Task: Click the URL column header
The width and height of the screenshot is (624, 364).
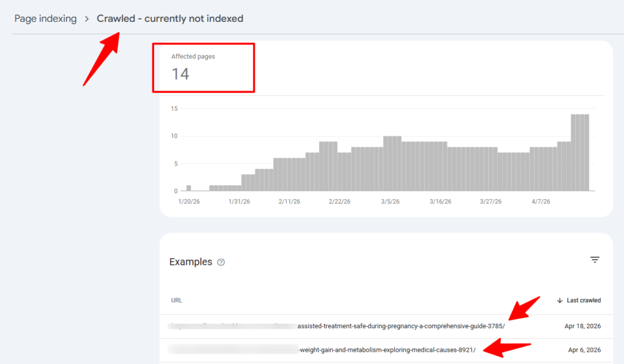Action: click(x=176, y=300)
